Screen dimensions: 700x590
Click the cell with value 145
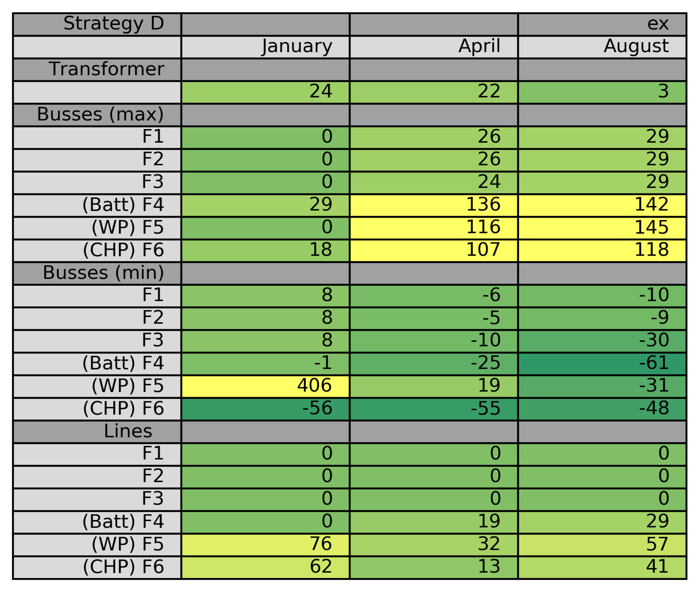602,228
